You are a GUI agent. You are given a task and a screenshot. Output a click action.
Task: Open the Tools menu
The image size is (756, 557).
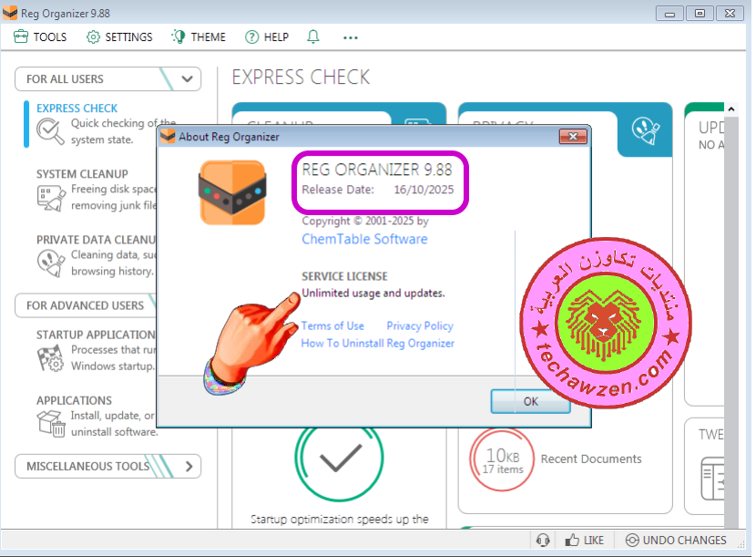coord(40,37)
